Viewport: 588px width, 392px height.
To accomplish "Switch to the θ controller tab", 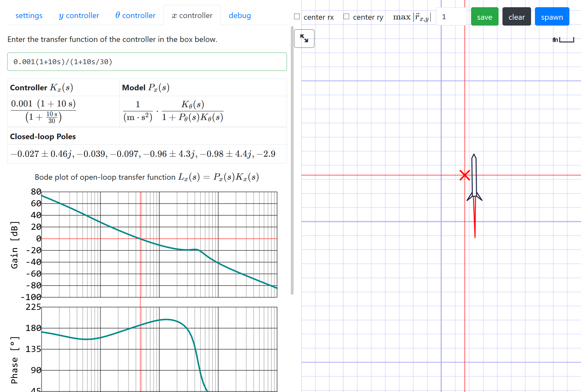I will point(135,16).
